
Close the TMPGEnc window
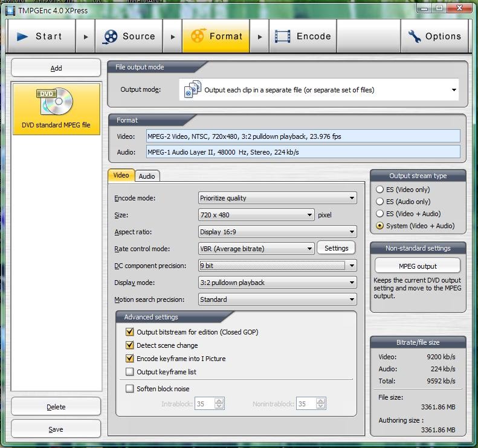click(459, 8)
